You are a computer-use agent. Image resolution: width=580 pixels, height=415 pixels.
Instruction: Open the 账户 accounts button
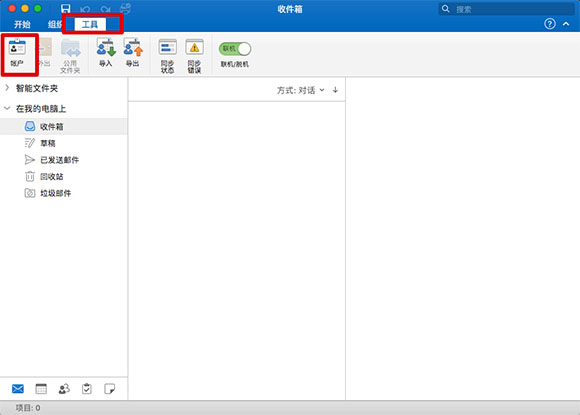tap(17, 53)
